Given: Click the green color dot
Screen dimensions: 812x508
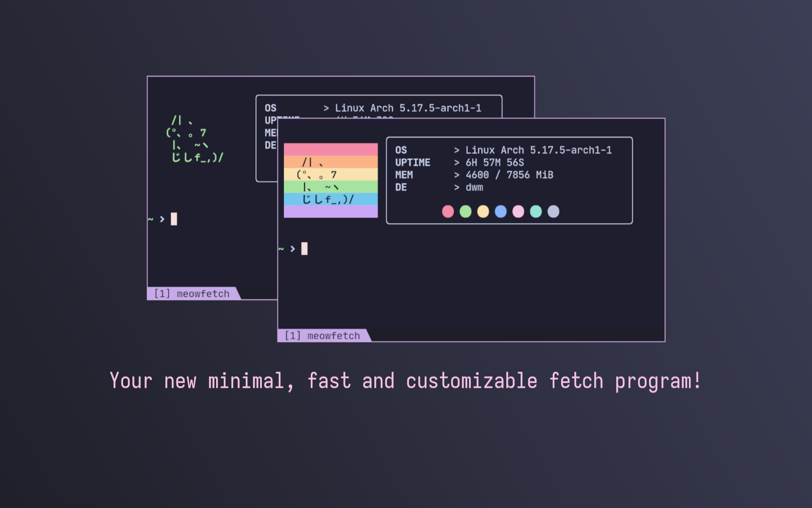Looking at the screenshot, I should (465, 211).
